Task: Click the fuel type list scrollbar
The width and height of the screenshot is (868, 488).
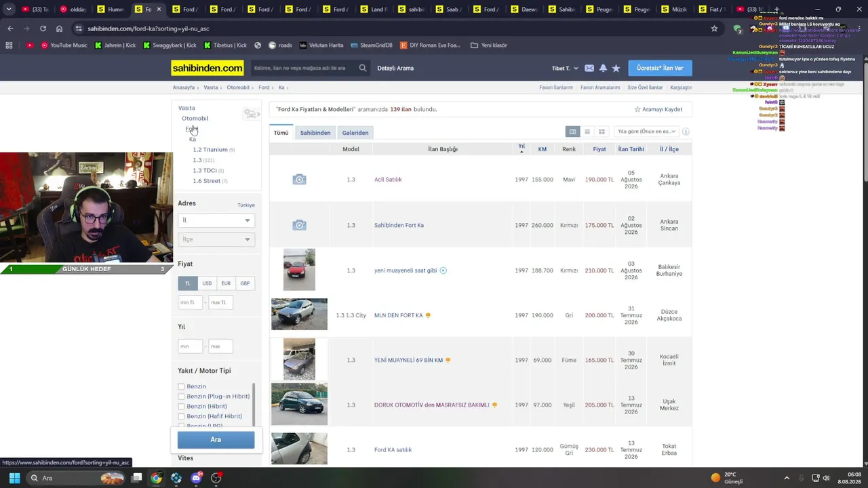Action: coord(254,405)
